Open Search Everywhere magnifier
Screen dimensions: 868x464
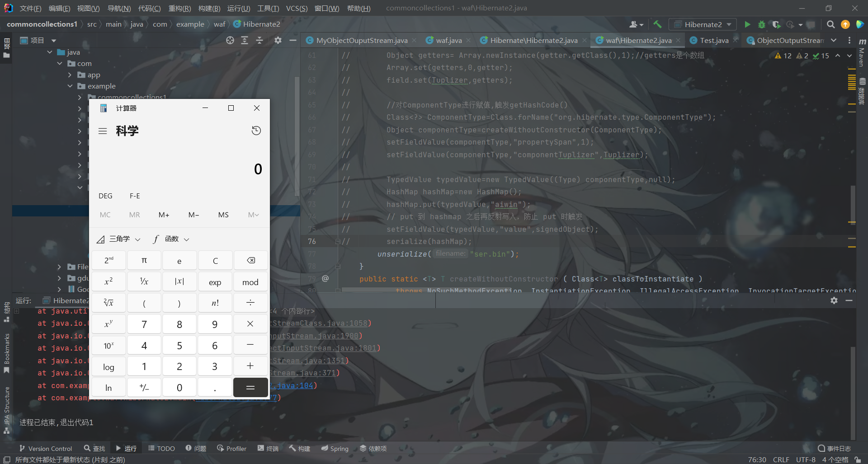click(x=831, y=24)
